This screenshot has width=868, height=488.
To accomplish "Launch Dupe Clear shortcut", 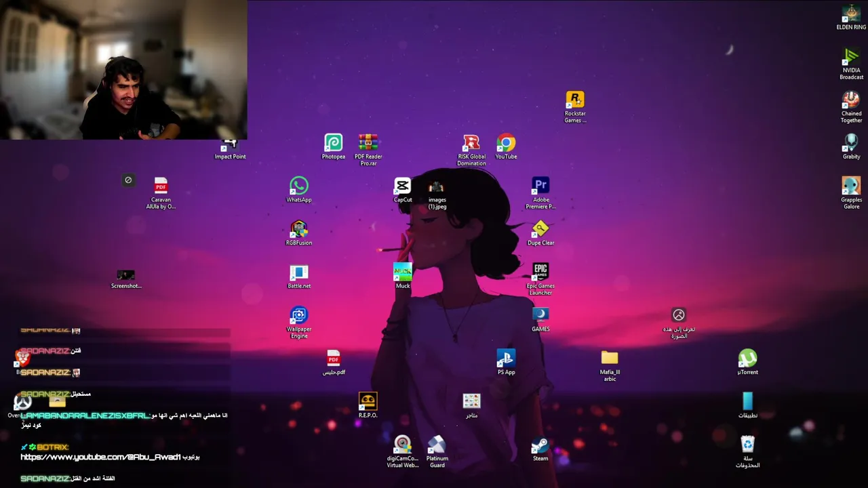I will (540, 232).
